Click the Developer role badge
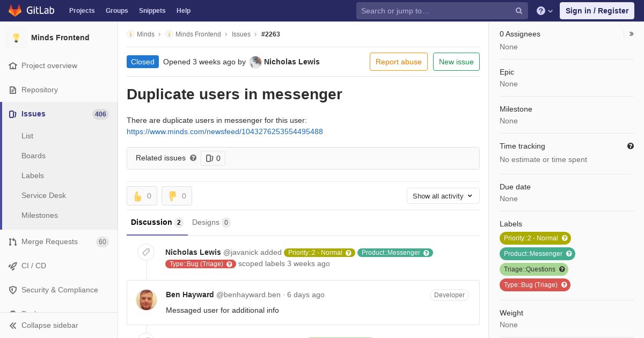The width and height of the screenshot is (644, 338). pos(449,295)
